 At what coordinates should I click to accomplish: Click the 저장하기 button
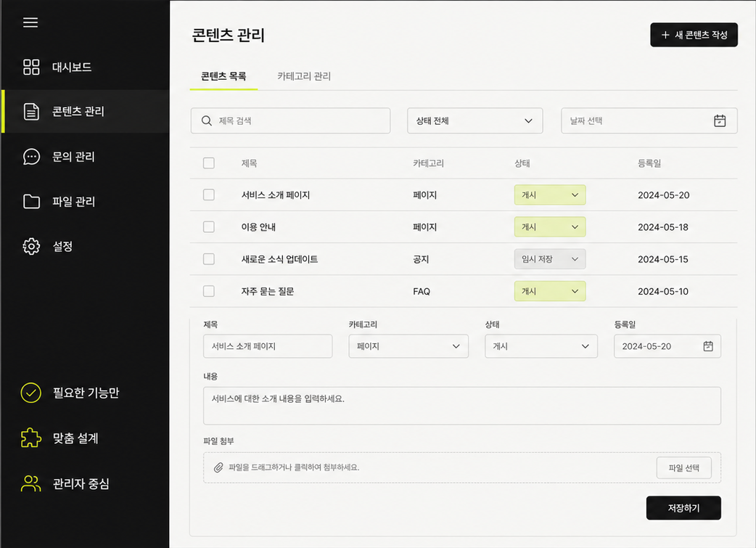click(683, 508)
